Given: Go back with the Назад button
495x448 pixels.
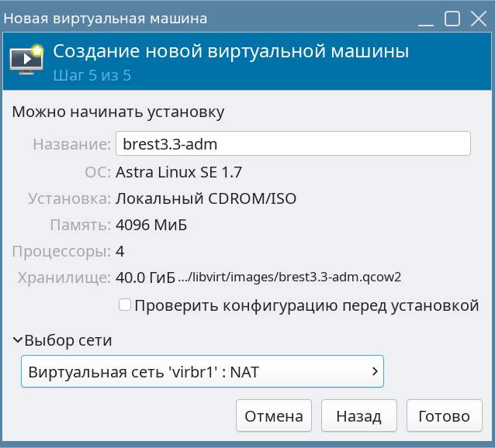Looking at the screenshot, I should 358,416.
